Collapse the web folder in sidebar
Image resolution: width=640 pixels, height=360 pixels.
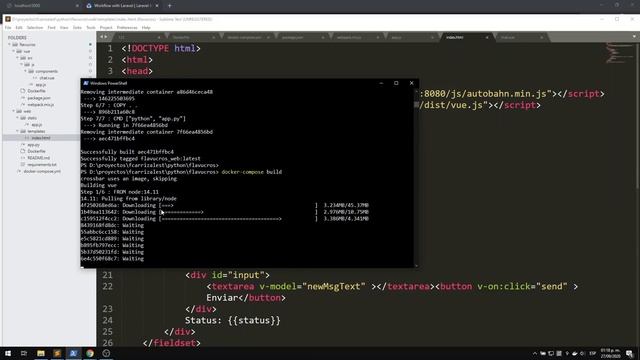click(x=13, y=111)
